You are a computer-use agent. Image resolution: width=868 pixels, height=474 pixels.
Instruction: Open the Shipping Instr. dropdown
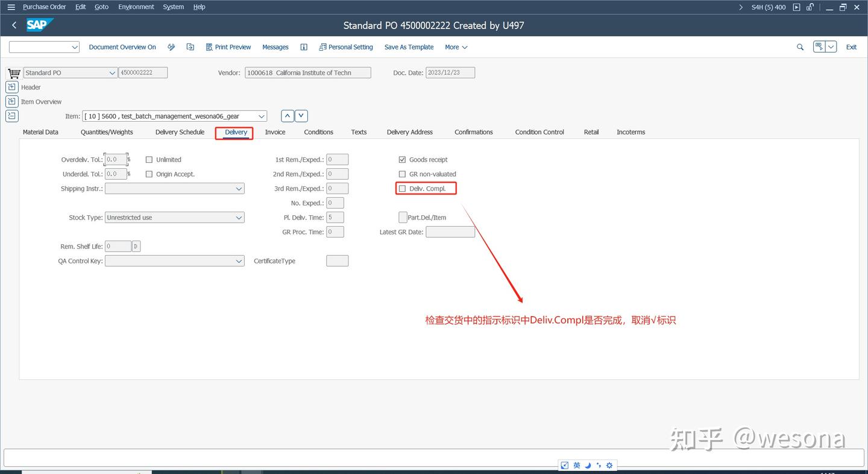pos(239,189)
